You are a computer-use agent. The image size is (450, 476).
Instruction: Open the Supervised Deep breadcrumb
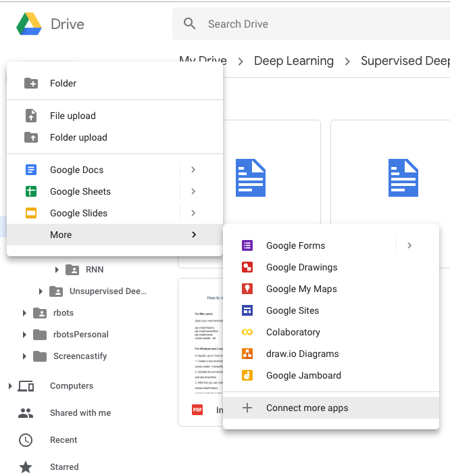(405, 61)
